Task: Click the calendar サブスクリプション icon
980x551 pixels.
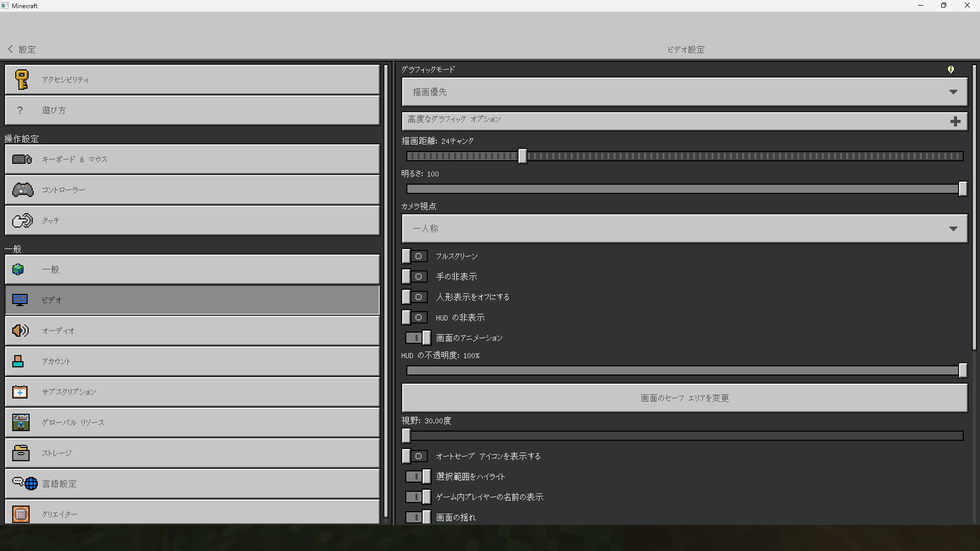Action: tap(20, 392)
